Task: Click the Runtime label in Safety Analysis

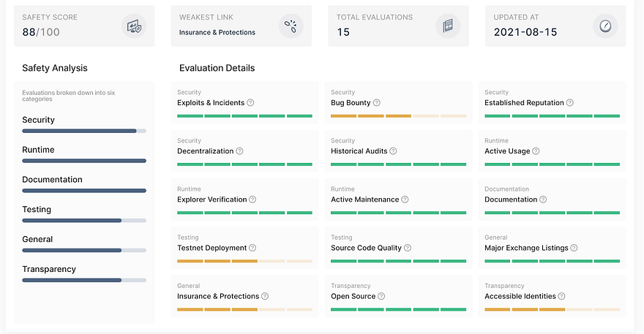Action: (38, 150)
